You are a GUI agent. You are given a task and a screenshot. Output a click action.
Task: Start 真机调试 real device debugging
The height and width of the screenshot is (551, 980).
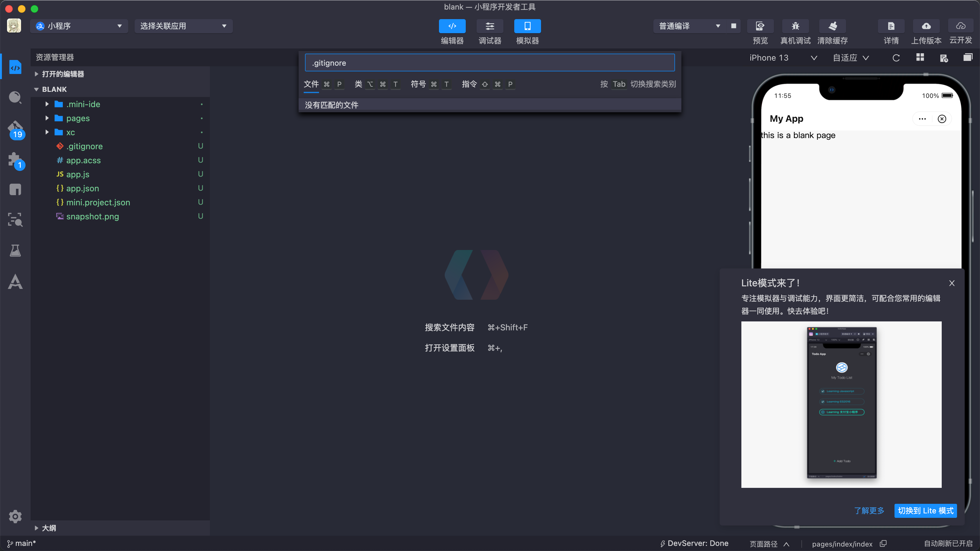[x=795, y=26]
